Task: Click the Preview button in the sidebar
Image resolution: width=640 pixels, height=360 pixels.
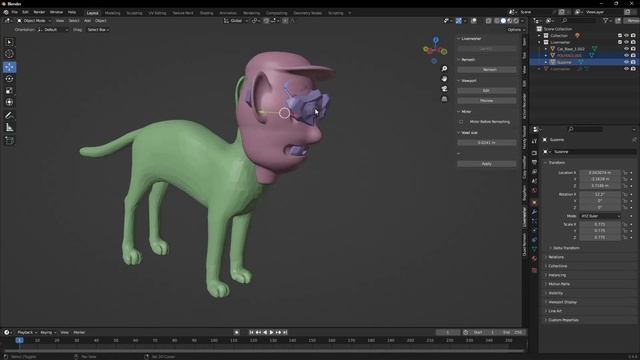Action: pos(487,100)
